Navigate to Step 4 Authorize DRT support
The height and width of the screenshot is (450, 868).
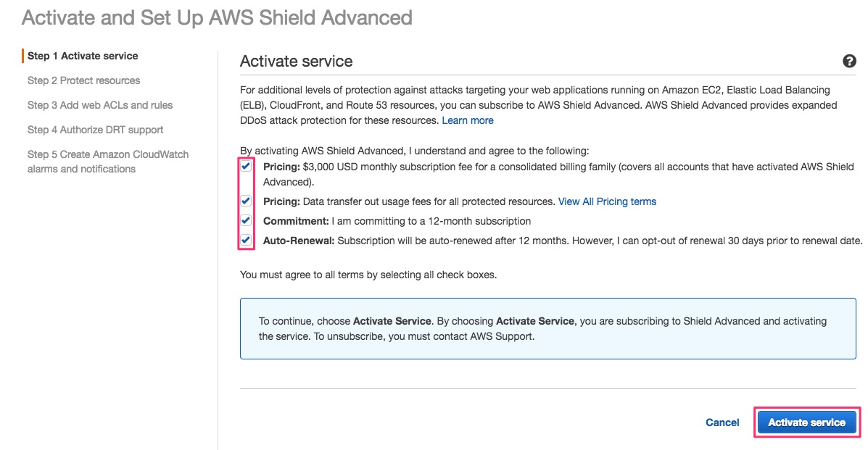point(96,130)
